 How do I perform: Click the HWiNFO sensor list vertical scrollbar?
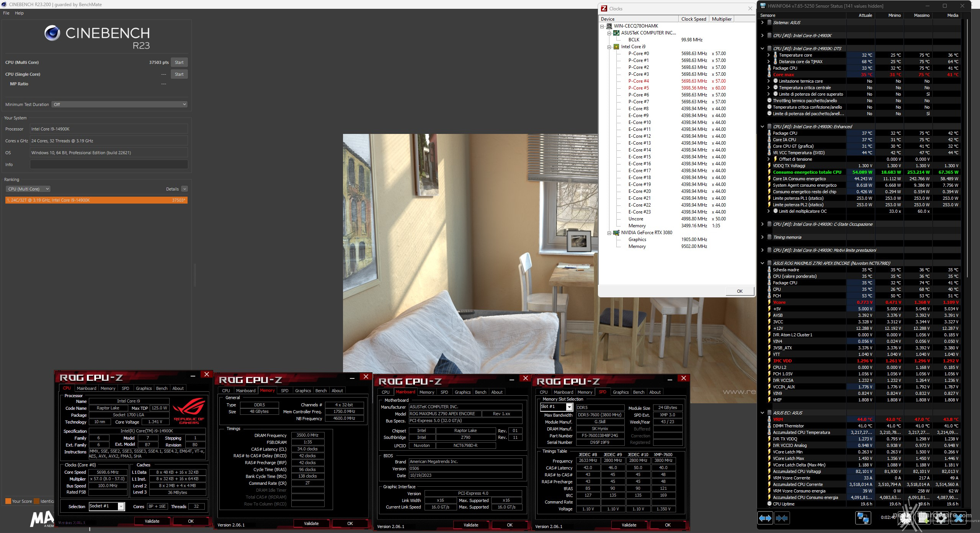pyautogui.click(x=967, y=149)
